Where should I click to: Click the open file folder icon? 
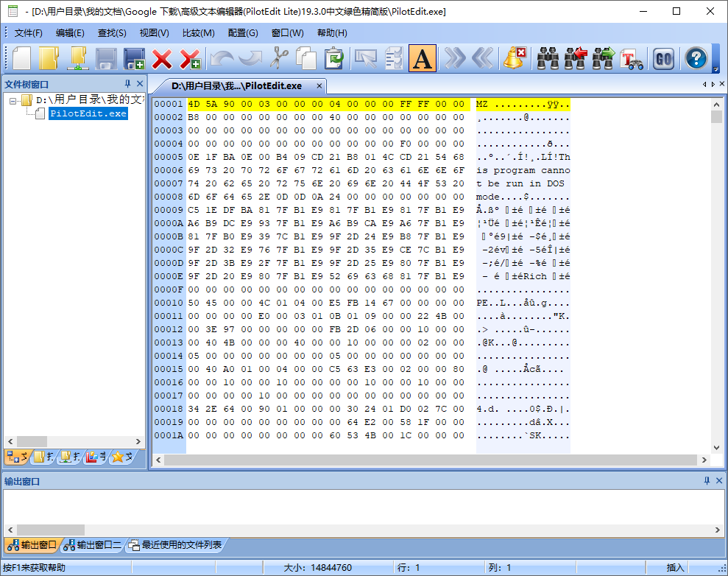pyautogui.click(x=49, y=58)
